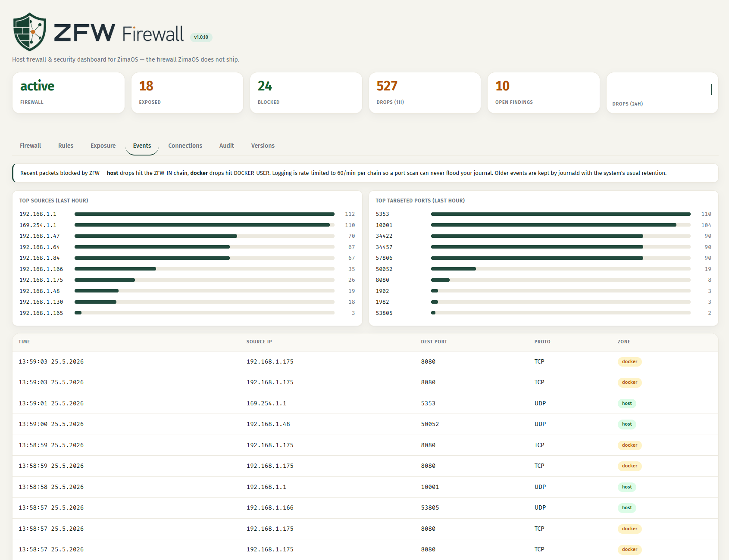The image size is (729, 560).
Task: Click port 50052 in targeted ports list
Action: pyautogui.click(x=544, y=269)
